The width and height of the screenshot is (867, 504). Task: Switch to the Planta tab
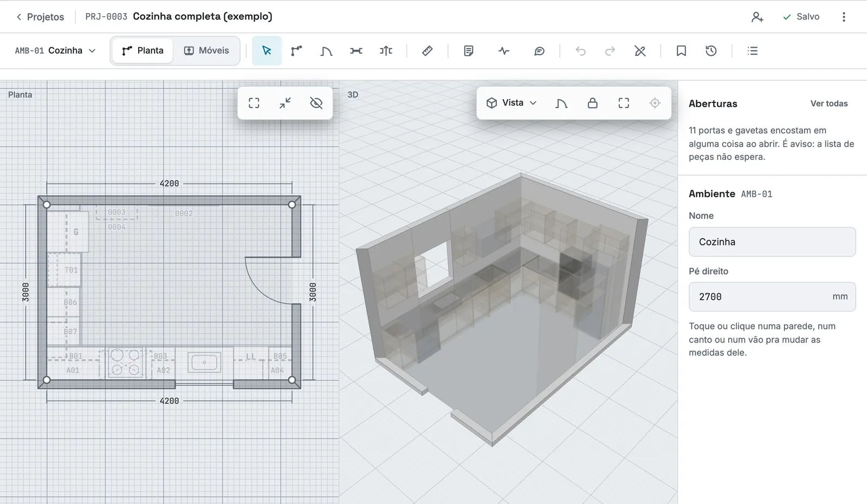(x=143, y=50)
